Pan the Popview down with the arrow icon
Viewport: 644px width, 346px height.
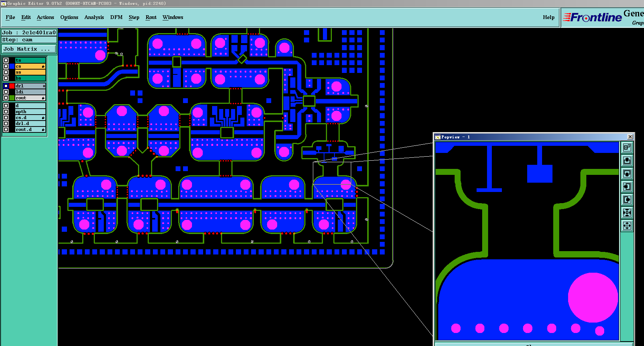(627, 173)
